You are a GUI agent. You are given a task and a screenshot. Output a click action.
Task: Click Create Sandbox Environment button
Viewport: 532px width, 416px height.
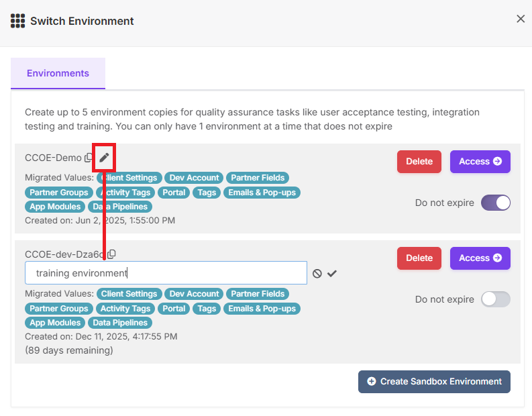(x=434, y=382)
